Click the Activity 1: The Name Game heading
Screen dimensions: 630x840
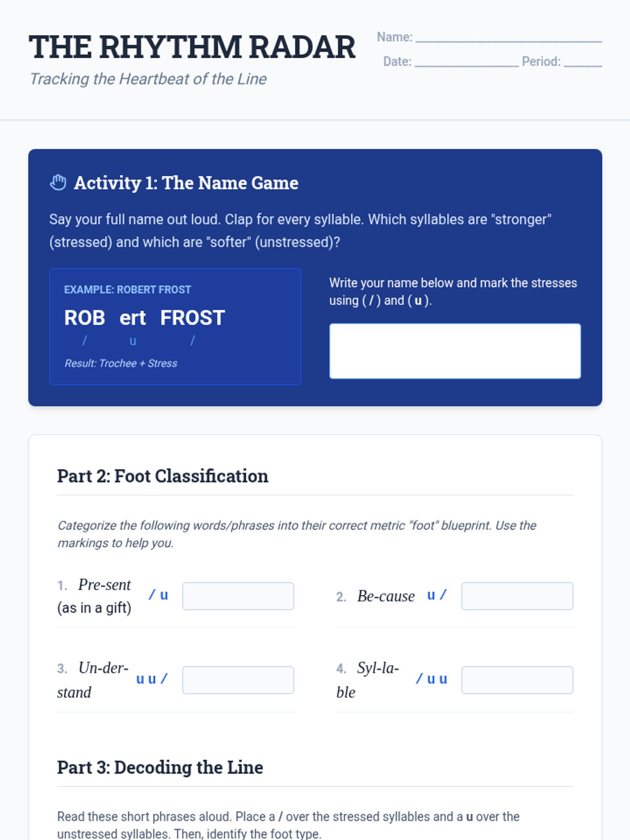(186, 183)
